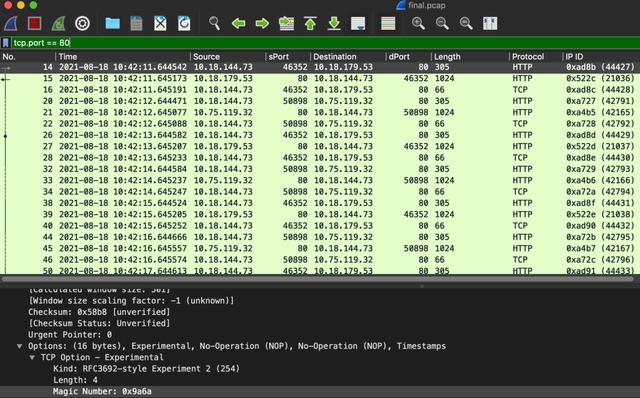Go forward with green right arrow

click(262, 23)
